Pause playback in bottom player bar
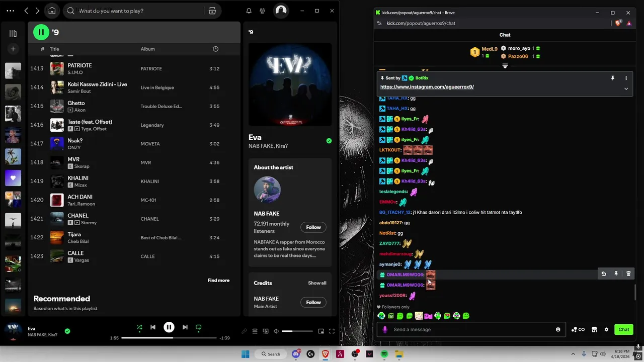 click(169, 327)
